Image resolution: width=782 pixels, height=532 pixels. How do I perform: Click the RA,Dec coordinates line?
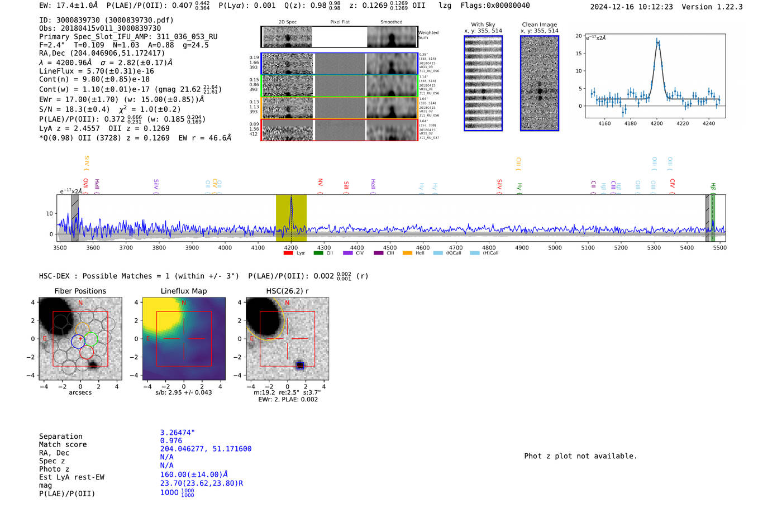[x=102, y=54]
